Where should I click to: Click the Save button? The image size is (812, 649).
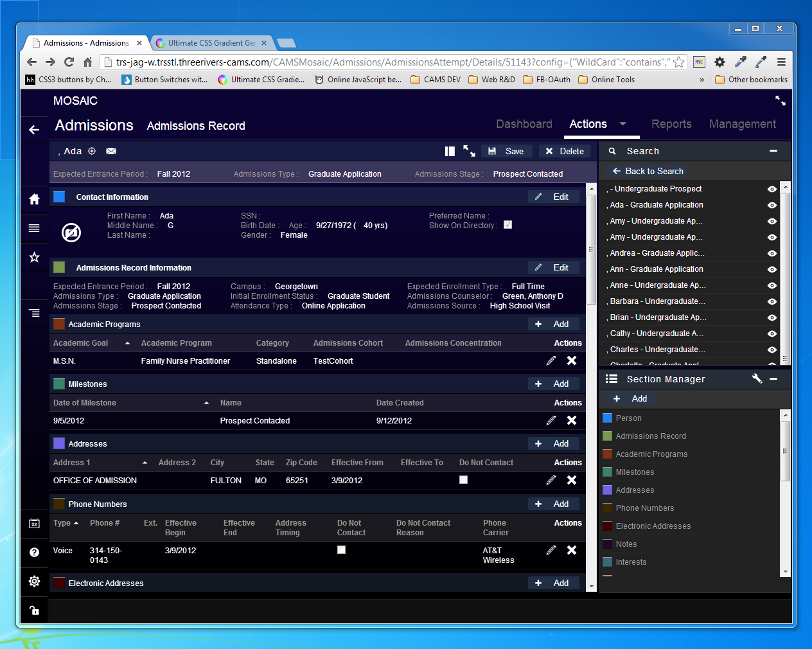pyautogui.click(x=506, y=151)
